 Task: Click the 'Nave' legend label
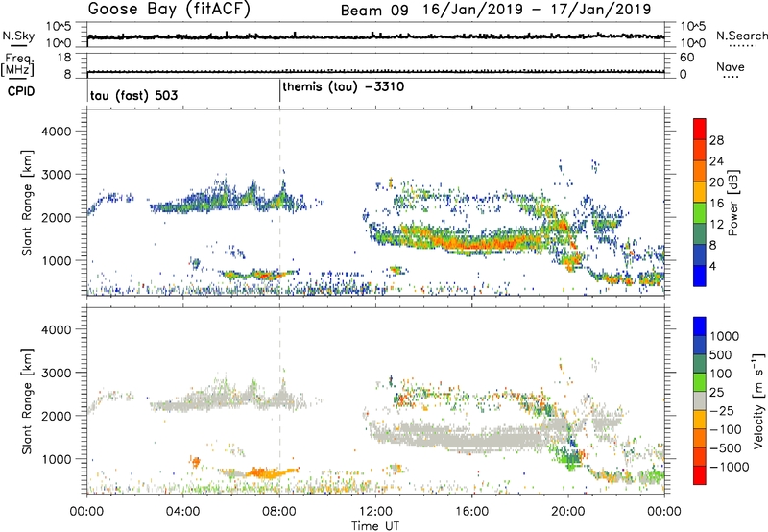[731, 66]
